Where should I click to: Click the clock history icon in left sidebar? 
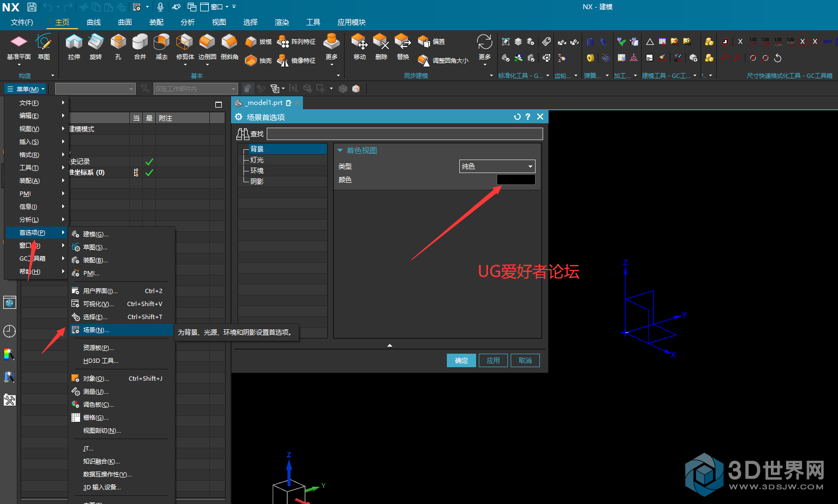(9, 331)
